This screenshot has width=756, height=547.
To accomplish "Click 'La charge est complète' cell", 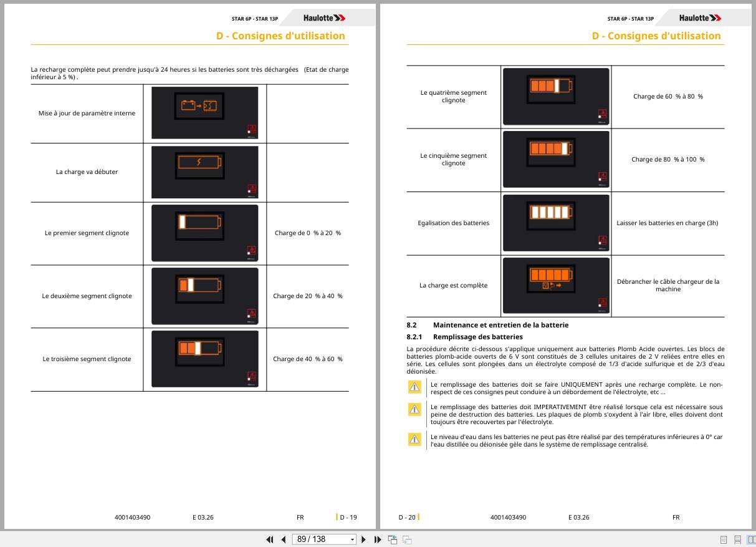I will (x=454, y=286).
